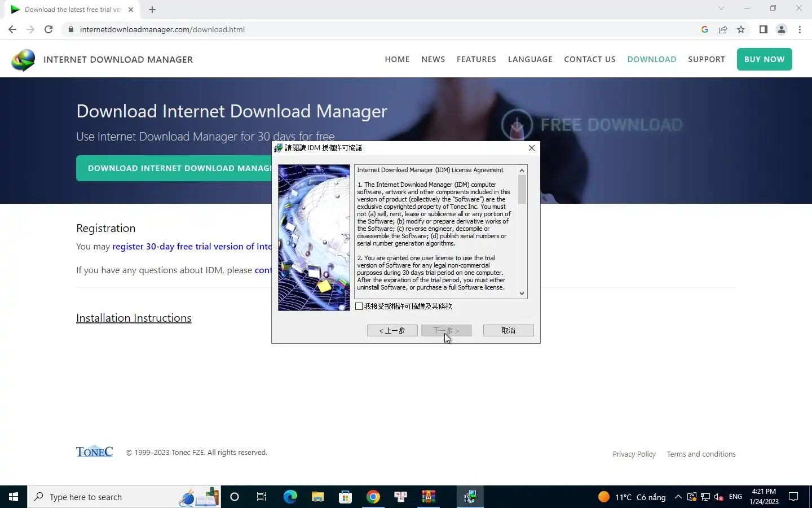812x508 pixels.
Task: Open the LANGUAGE menu item
Action: [x=530, y=59]
